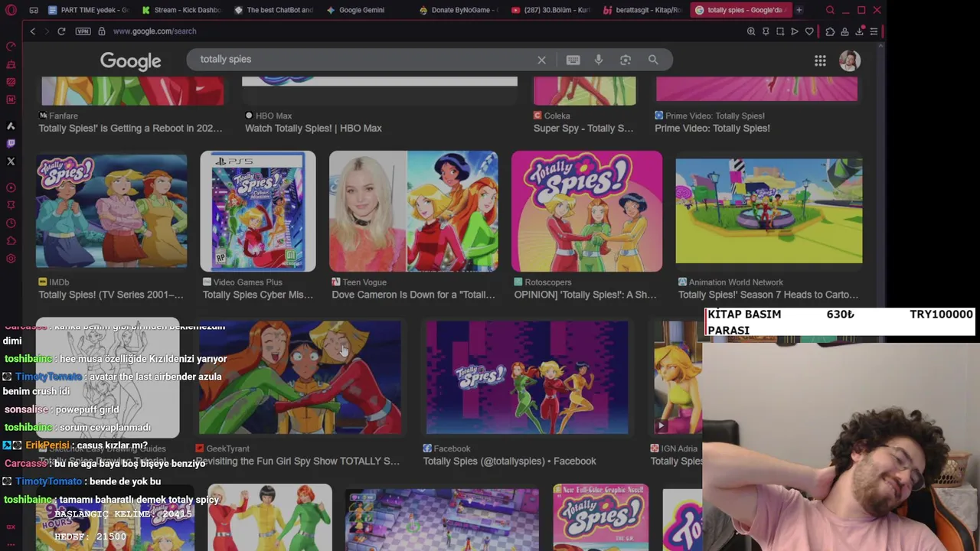The image size is (980, 551).
Task: Switch to Google Gemini tab
Action: [367, 10]
